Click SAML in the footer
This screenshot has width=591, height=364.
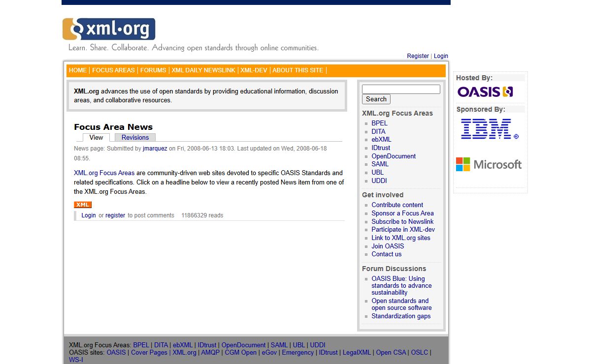279,345
